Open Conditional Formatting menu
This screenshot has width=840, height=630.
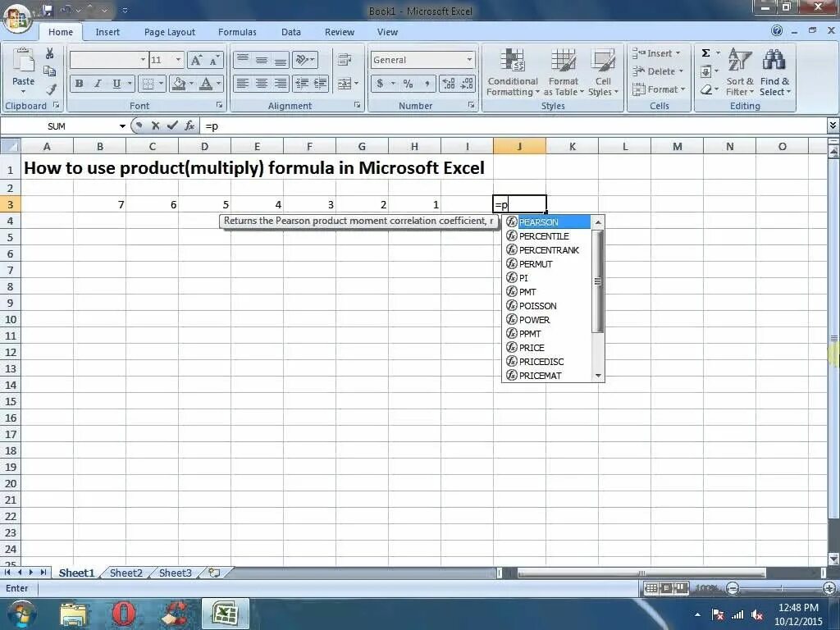[x=513, y=72]
